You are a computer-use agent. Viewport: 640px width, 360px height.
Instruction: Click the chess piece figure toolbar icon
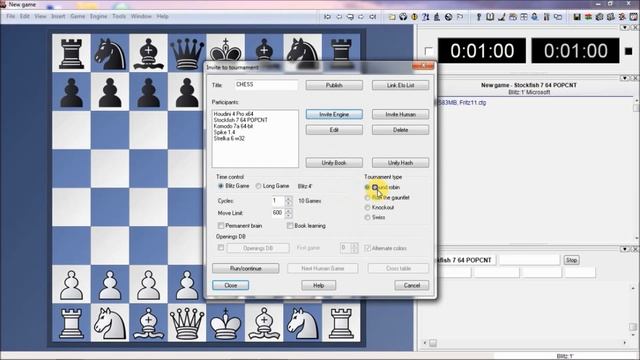click(x=437, y=17)
